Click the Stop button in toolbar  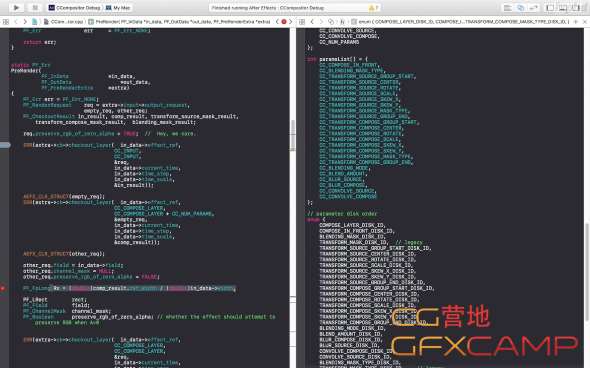point(35,8)
